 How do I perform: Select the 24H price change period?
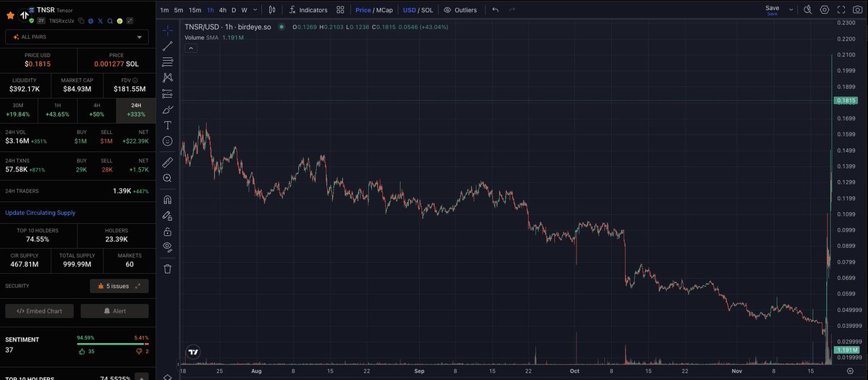136,109
